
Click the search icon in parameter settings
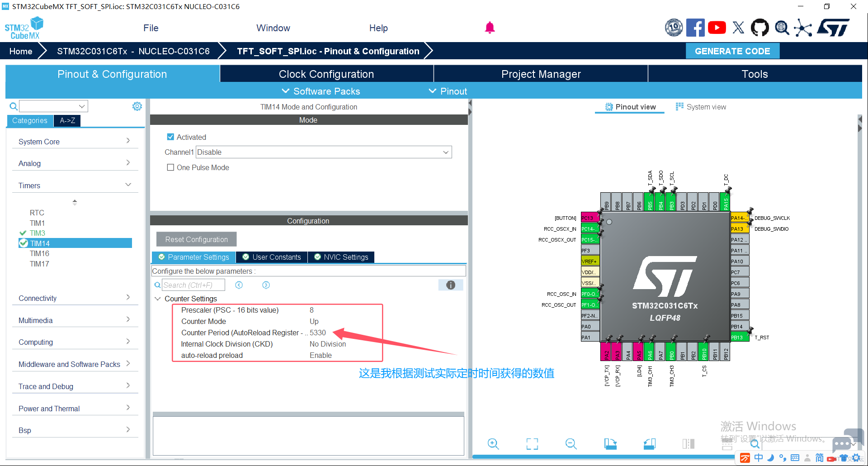(157, 285)
